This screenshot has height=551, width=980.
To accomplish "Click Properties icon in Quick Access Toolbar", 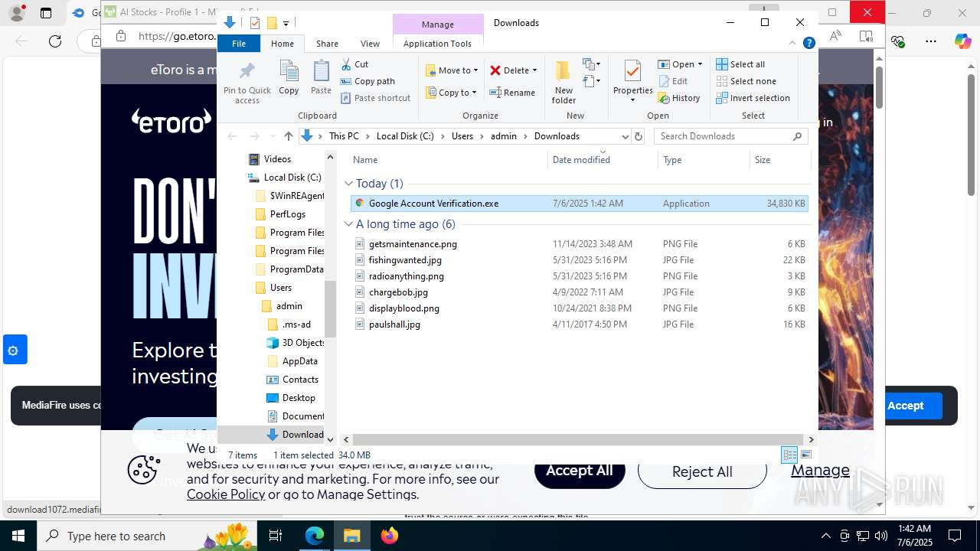I will click(x=255, y=23).
